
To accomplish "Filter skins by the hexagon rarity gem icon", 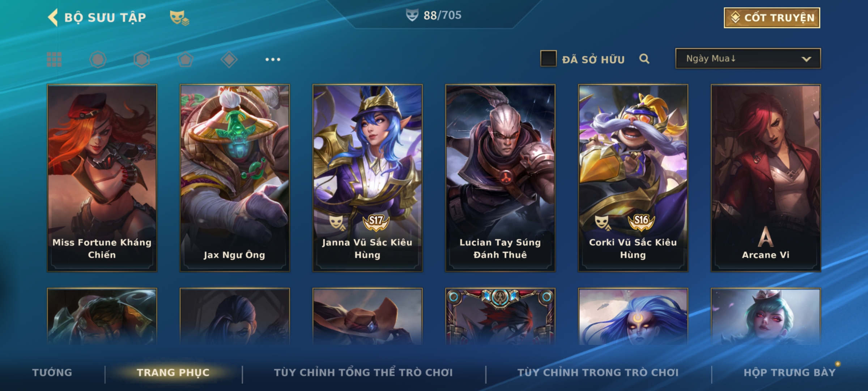I will tap(141, 59).
